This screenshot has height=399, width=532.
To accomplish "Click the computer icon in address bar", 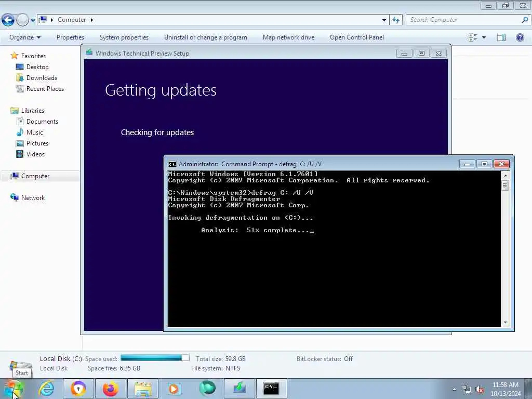I will (x=43, y=19).
